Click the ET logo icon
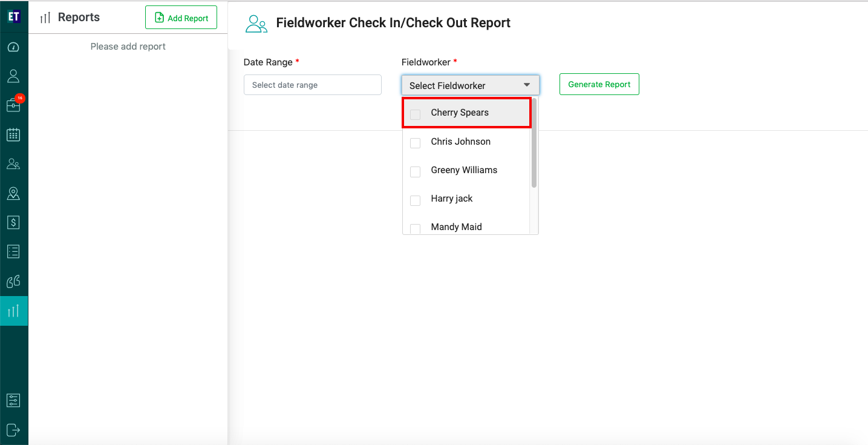868x445 pixels. coord(14,17)
